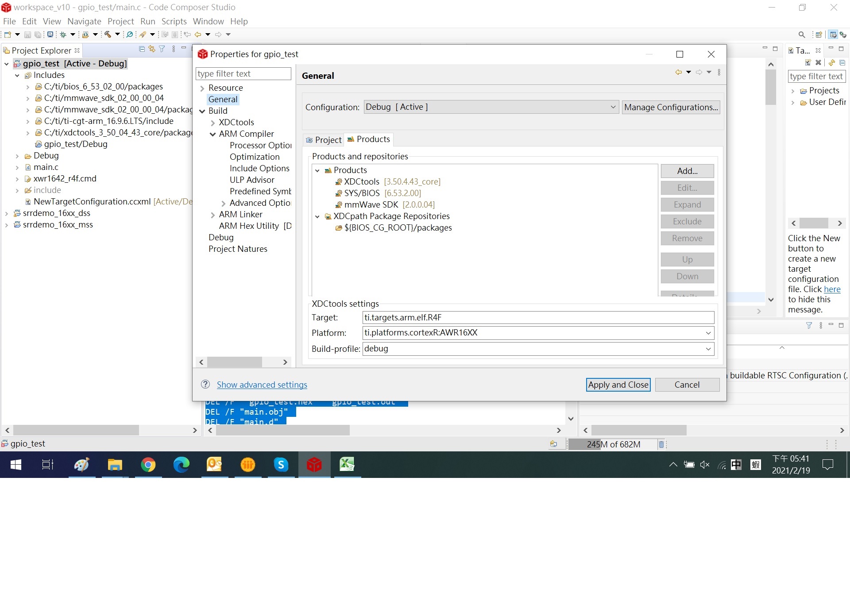Image resolution: width=850 pixels, height=616 pixels.
Task: Click the New project wizard toolbar icon
Action: coord(8,35)
